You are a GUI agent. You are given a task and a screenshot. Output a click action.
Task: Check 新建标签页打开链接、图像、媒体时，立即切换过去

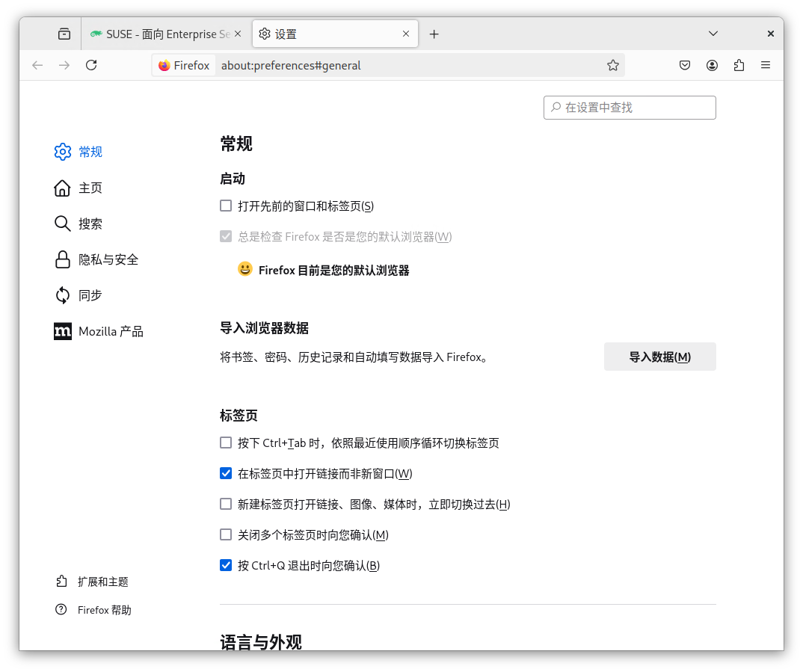226,504
